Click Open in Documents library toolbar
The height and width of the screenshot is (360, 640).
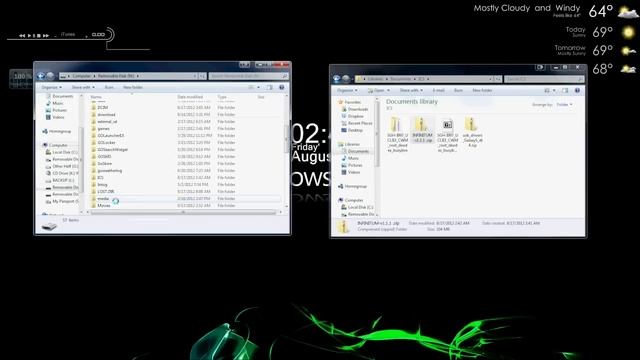click(x=376, y=90)
